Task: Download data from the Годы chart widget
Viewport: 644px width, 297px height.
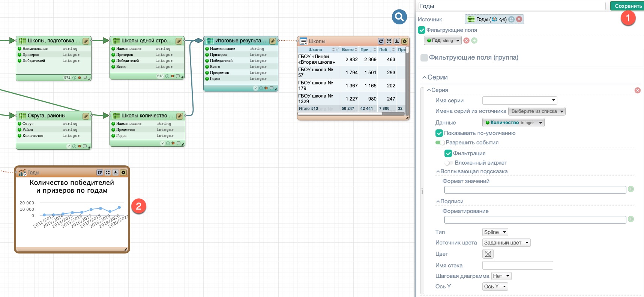Action: click(116, 172)
